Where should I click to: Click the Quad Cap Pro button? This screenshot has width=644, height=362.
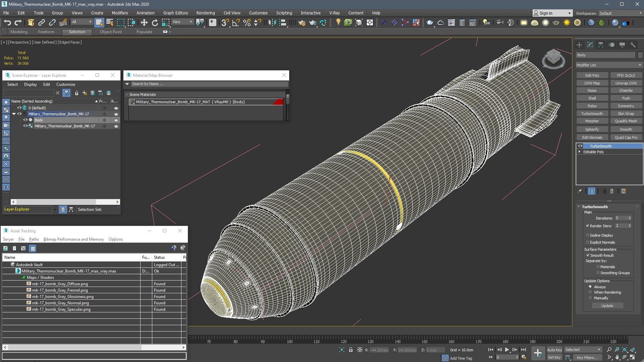point(626,137)
